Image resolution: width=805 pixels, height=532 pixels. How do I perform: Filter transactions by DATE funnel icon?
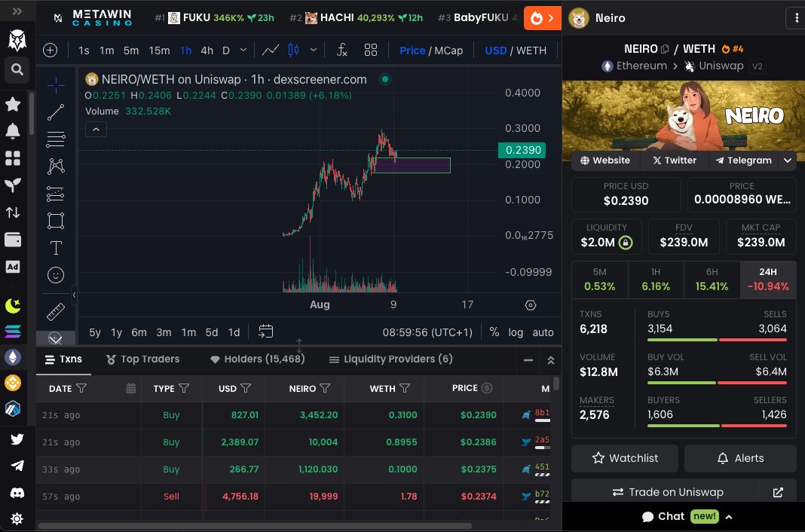pyautogui.click(x=81, y=388)
